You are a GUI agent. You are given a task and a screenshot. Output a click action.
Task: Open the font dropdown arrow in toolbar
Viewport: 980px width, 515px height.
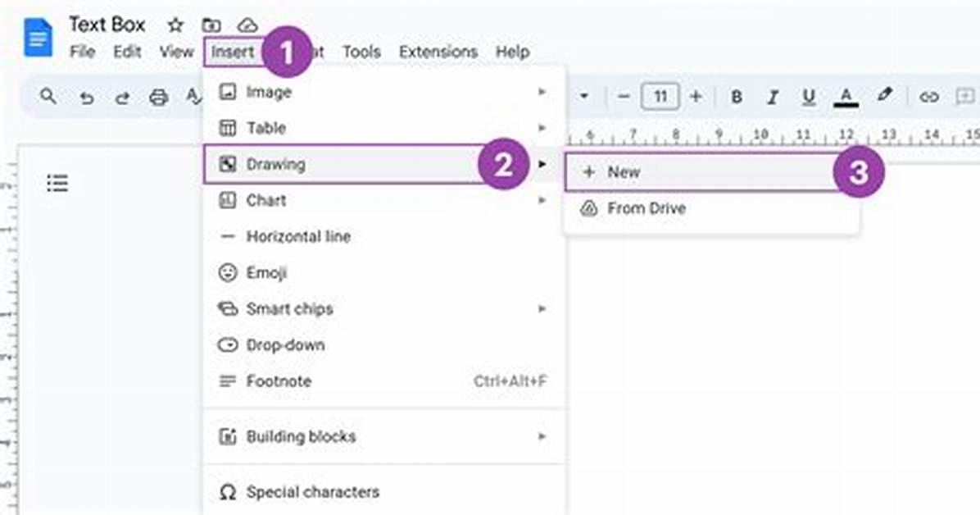(583, 97)
